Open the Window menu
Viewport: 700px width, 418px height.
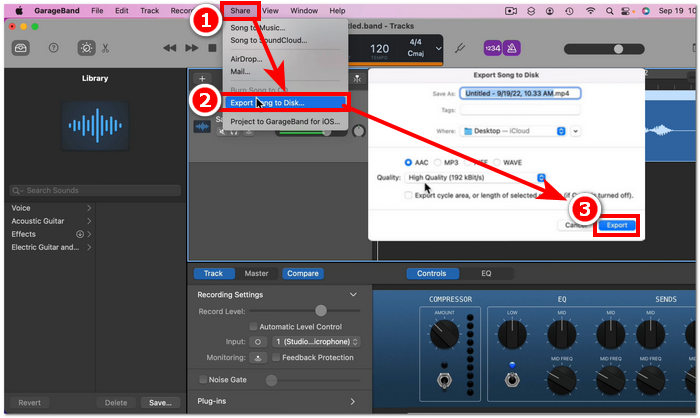click(x=304, y=11)
